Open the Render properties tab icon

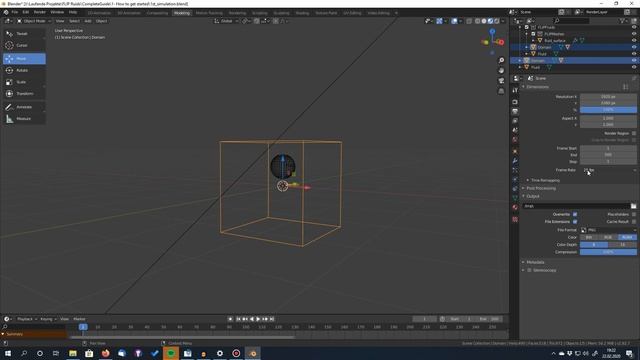(x=515, y=102)
